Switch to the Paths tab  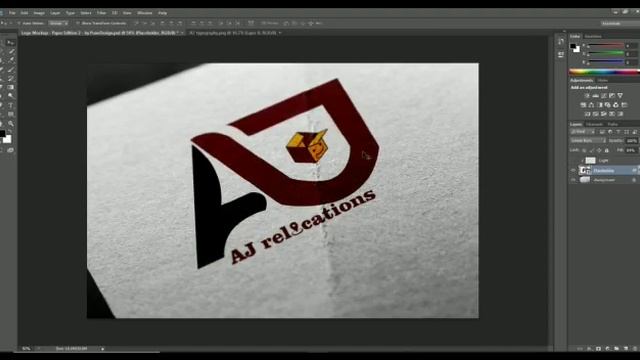pos(613,124)
